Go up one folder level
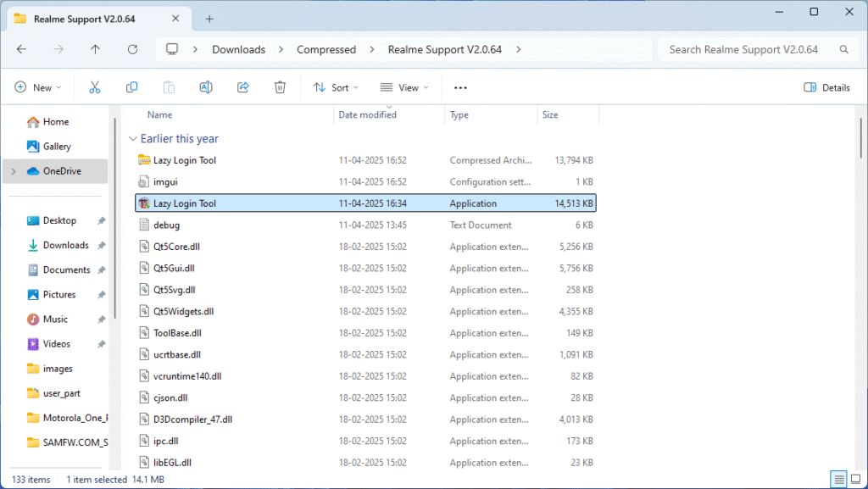 [x=95, y=49]
